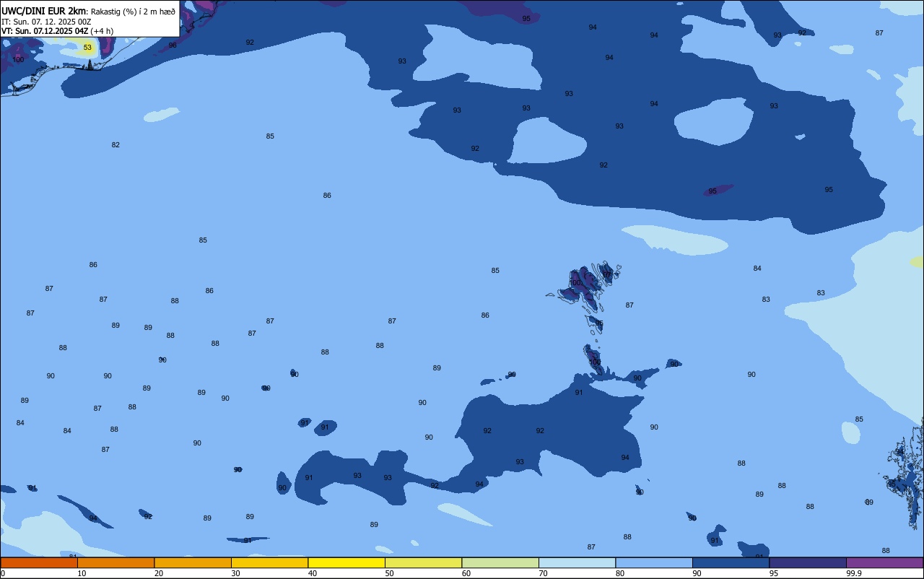
Task: Select the '50' legend scale label
Action: point(389,573)
